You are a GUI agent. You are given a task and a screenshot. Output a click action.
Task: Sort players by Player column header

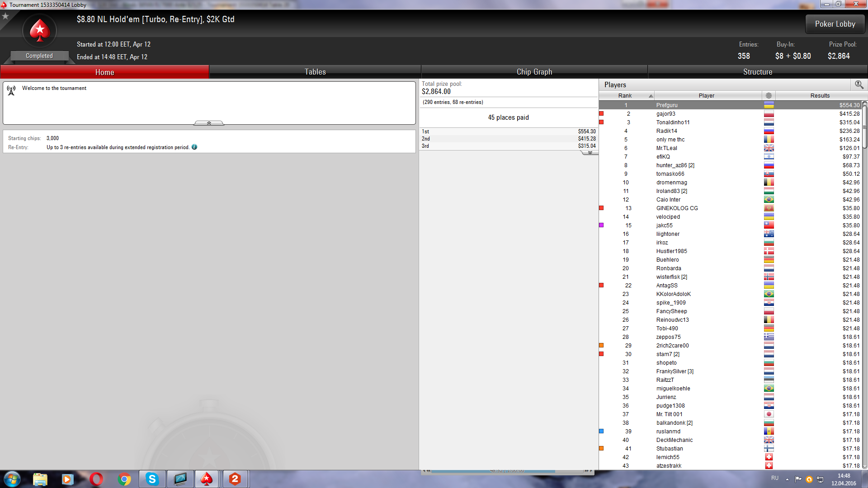pos(708,96)
